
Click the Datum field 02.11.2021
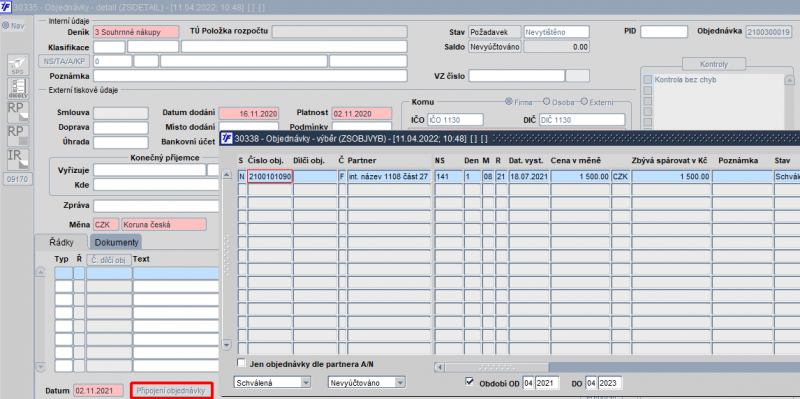pyautogui.click(x=98, y=391)
